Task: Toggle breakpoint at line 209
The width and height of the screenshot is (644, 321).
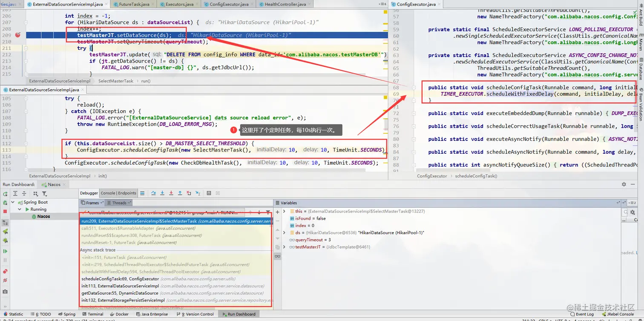Action: pyautogui.click(x=18, y=35)
